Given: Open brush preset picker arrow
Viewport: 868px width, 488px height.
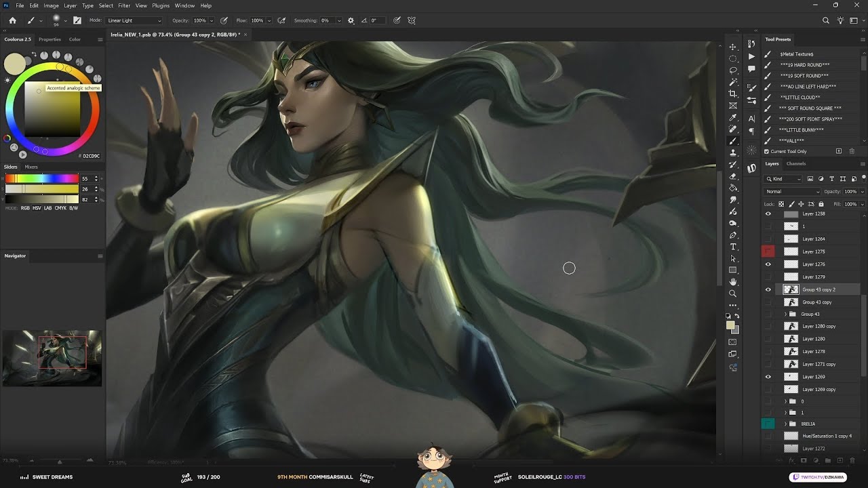Looking at the screenshot, I should tap(66, 20).
